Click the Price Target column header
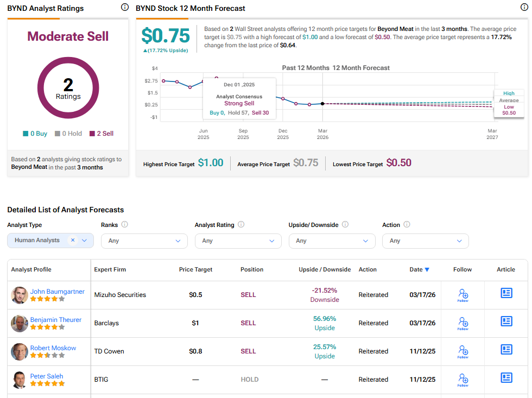The height and width of the screenshot is (398, 532). pos(195,269)
